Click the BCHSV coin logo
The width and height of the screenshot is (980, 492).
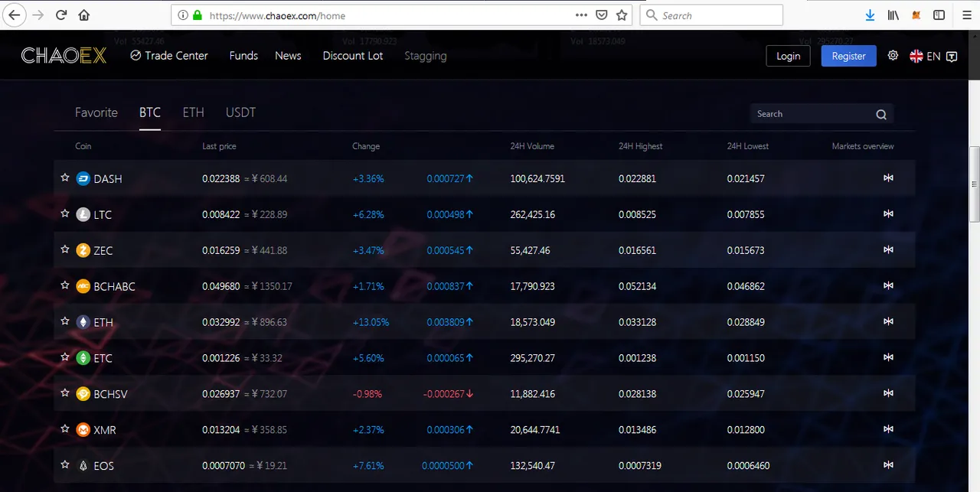click(83, 394)
